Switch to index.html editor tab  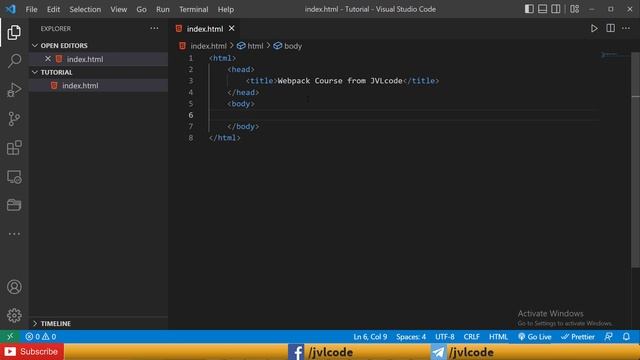pyautogui.click(x=205, y=29)
